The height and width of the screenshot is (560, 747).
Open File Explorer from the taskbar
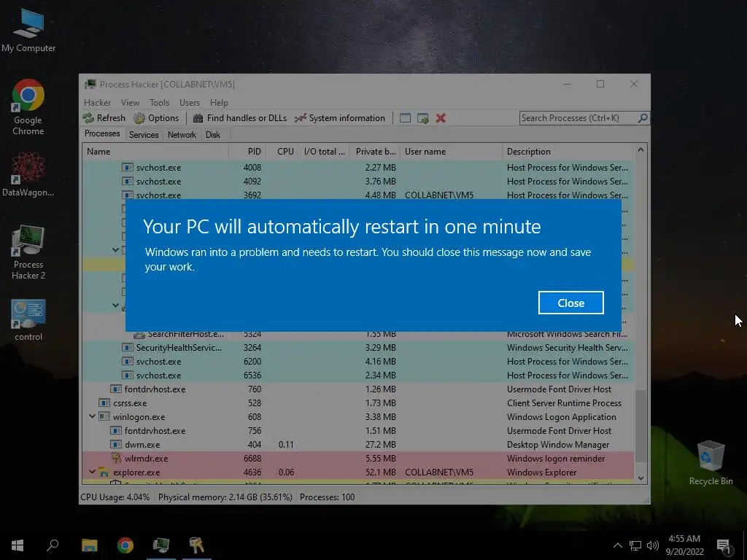(x=90, y=545)
